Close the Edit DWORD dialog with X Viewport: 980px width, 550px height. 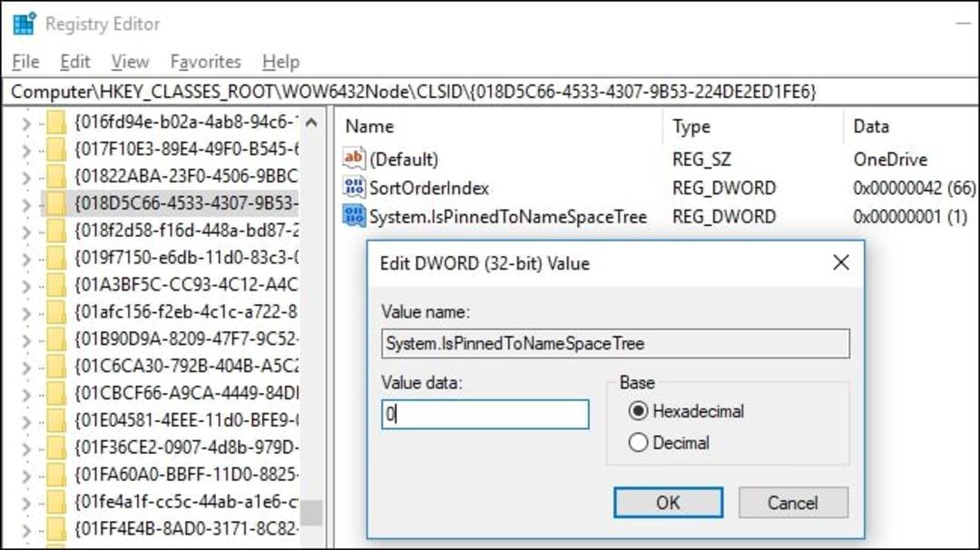click(x=841, y=262)
